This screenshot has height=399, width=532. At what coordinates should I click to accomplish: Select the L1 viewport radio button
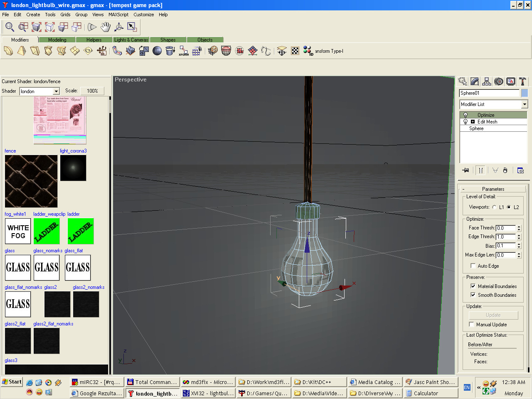(x=494, y=207)
